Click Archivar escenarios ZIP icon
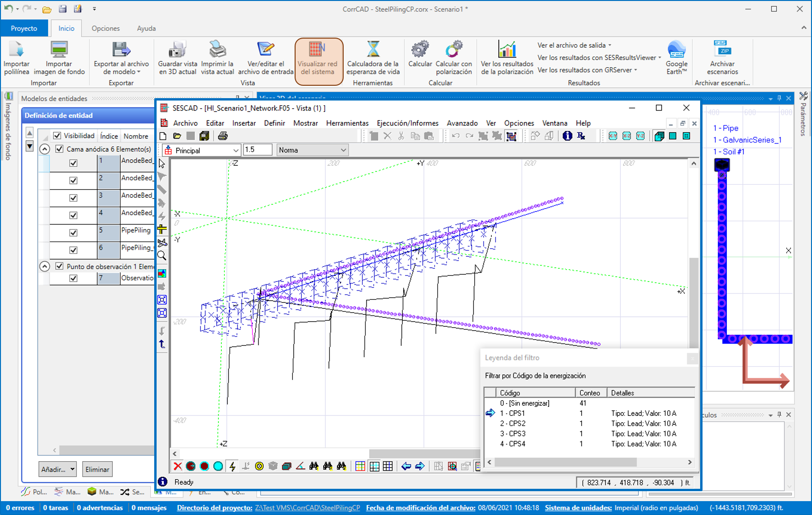This screenshot has width=812, height=515. point(723,49)
